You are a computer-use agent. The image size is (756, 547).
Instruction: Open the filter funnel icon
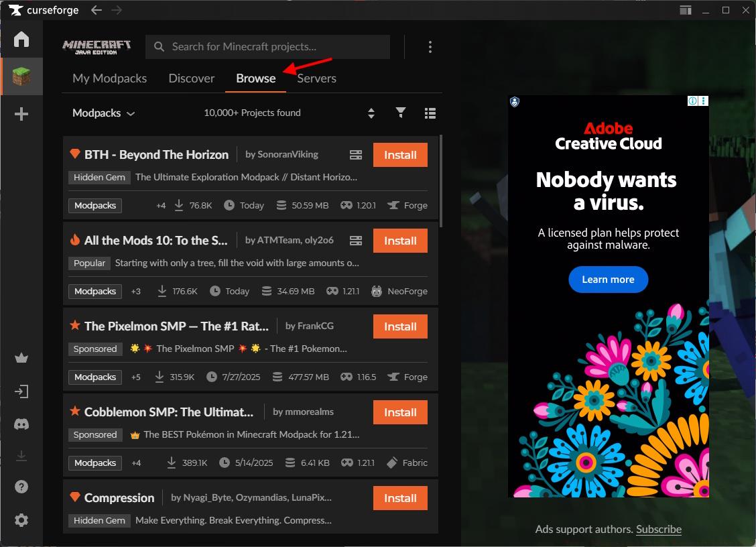pos(401,113)
